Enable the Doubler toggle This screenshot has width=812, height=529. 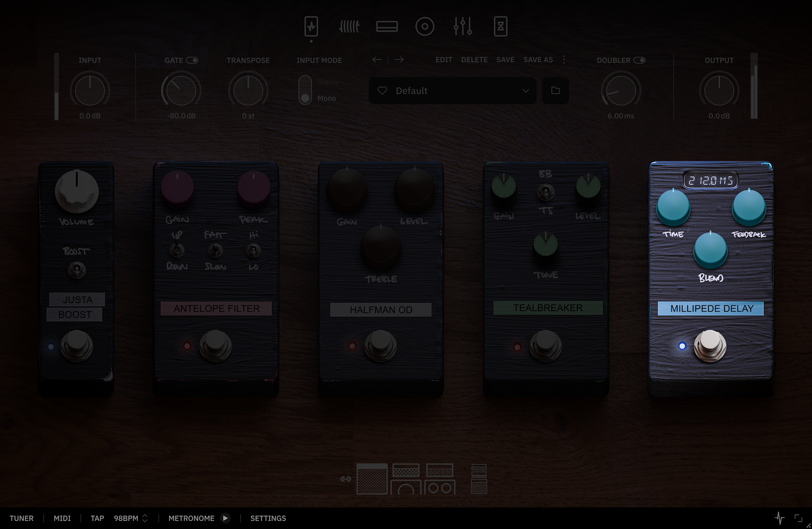coord(639,60)
